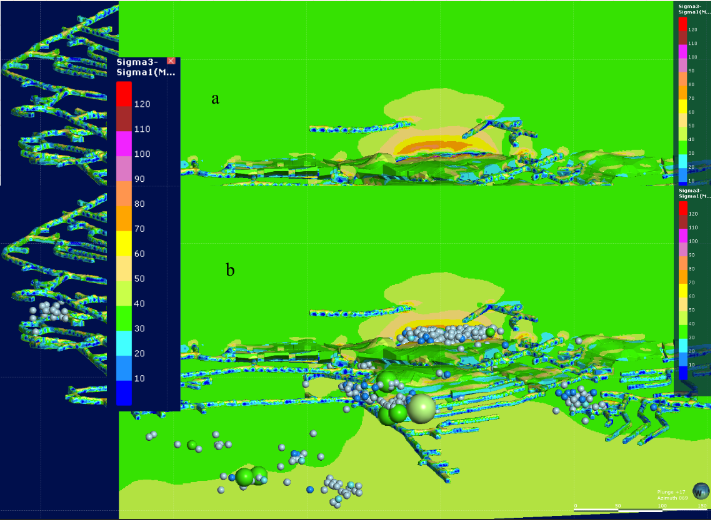The image size is (711, 520).
Task: Pick the yellow 60 swatch in large legend
Action: 123,242
